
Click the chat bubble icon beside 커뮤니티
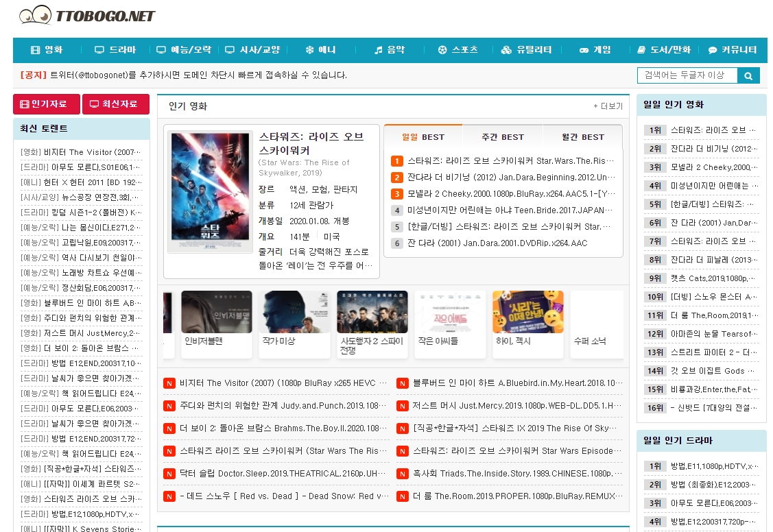click(x=713, y=50)
